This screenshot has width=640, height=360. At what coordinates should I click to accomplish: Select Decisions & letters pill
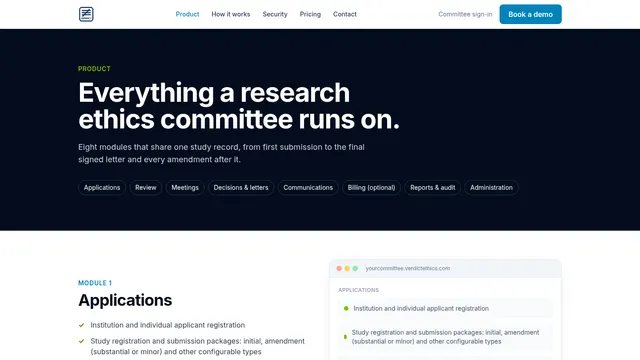pyautogui.click(x=241, y=188)
